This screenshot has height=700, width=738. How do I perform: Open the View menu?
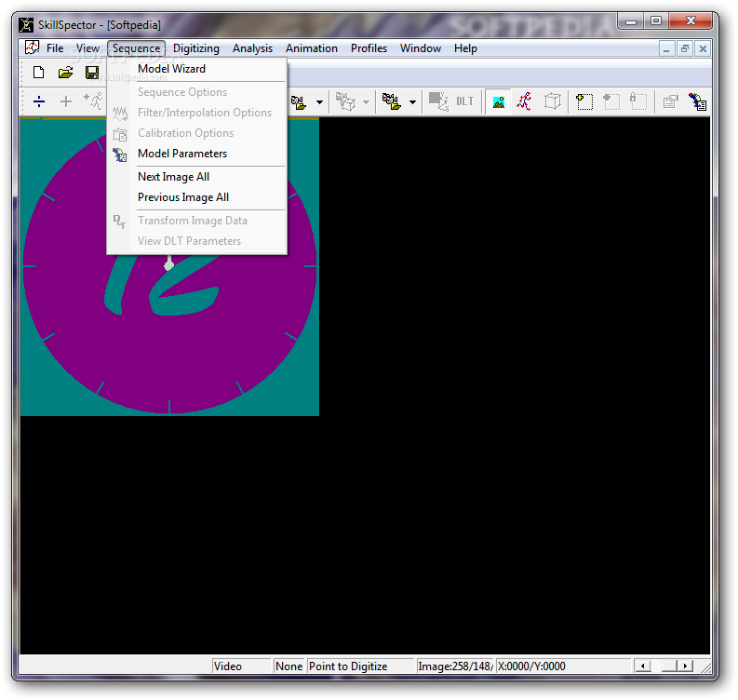click(87, 48)
